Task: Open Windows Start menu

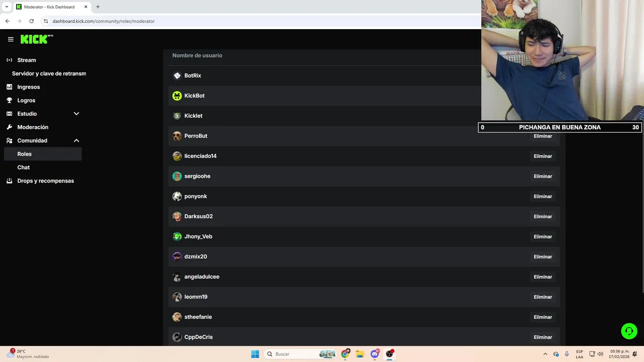Action: tap(255, 354)
